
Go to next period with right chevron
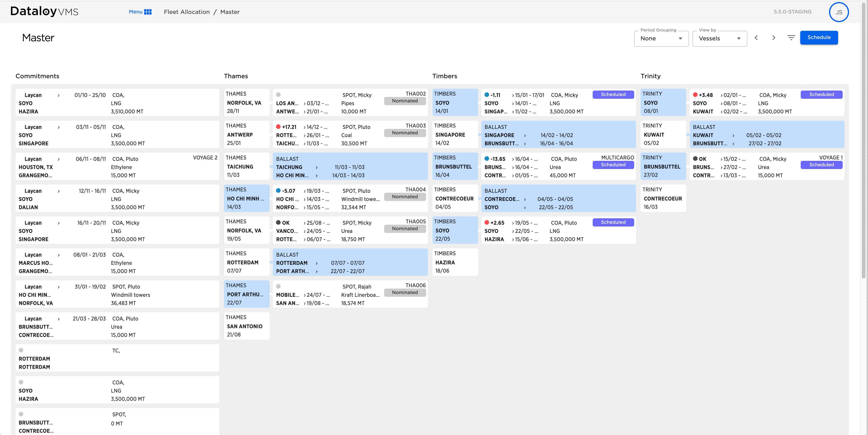click(x=774, y=37)
